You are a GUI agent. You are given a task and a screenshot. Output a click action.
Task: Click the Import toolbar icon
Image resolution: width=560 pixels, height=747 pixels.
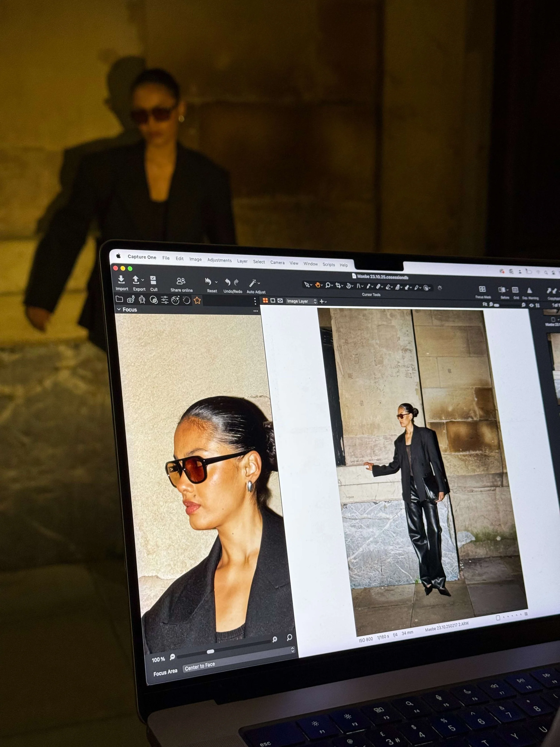tap(121, 280)
